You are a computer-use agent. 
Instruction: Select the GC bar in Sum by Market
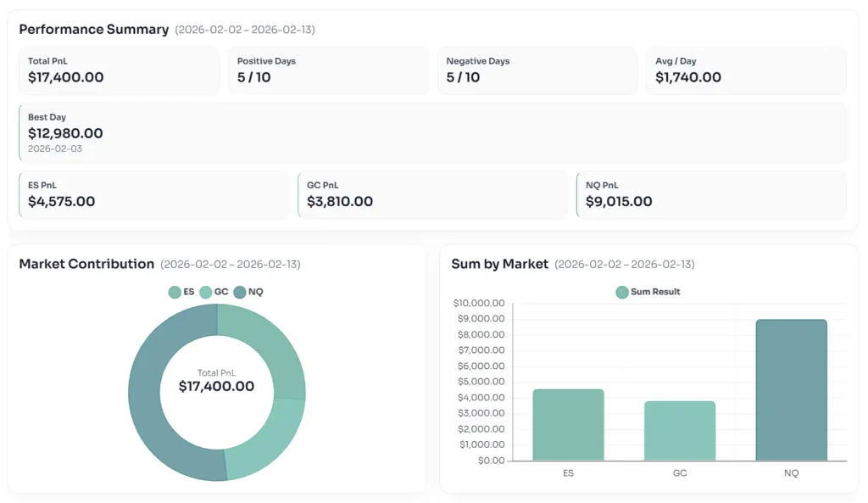[x=680, y=431]
